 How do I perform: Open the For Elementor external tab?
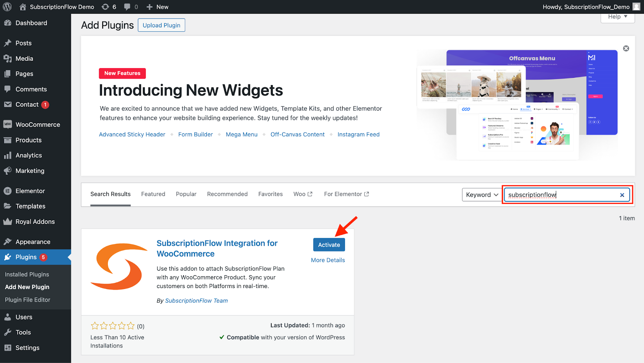(347, 194)
